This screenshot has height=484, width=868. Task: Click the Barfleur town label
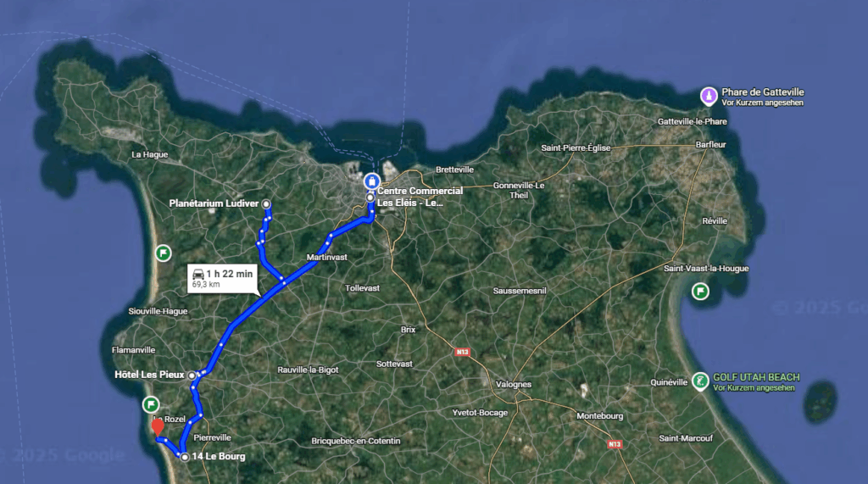tap(711, 145)
